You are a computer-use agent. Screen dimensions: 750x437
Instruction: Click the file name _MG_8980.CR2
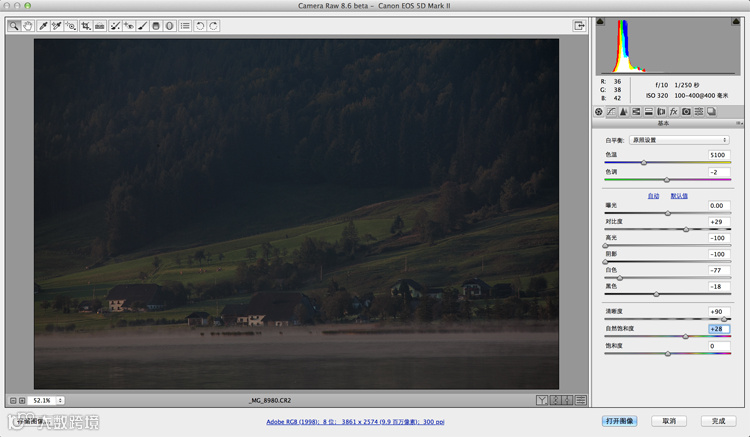point(270,401)
